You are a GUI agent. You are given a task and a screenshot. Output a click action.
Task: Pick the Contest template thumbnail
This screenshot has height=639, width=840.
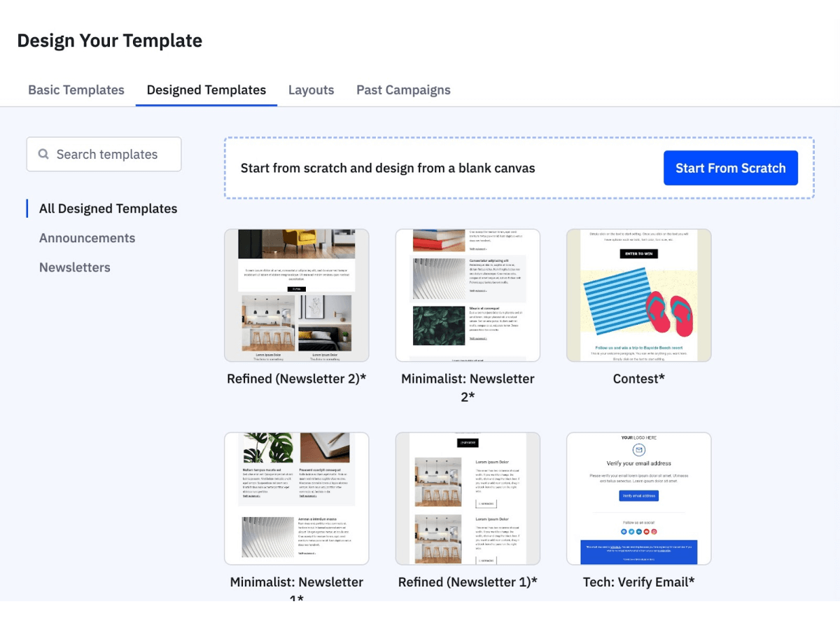pos(639,295)
